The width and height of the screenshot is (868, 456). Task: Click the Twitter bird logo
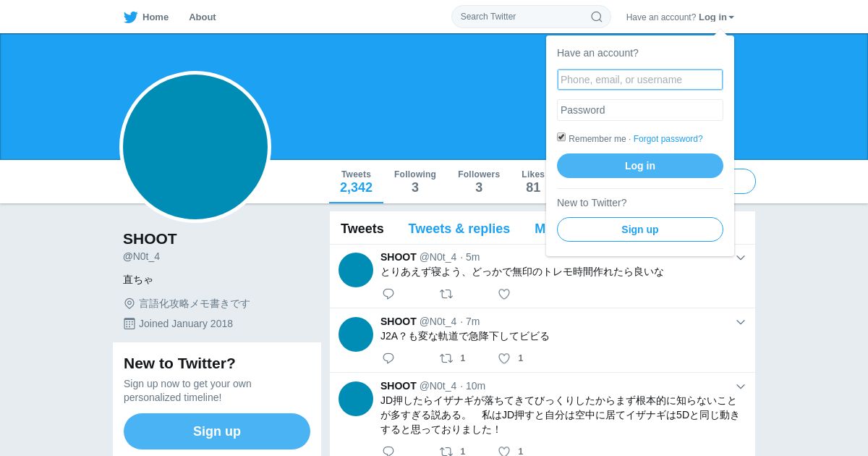click(130, 17)
